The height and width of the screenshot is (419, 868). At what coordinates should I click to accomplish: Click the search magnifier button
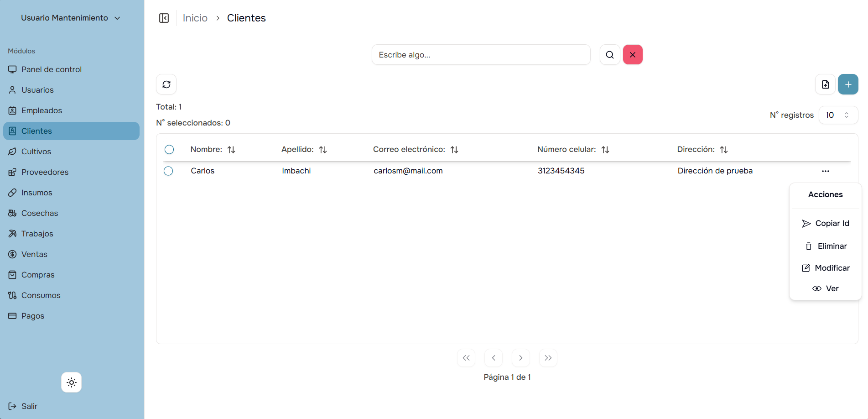[x=610, y=55]
